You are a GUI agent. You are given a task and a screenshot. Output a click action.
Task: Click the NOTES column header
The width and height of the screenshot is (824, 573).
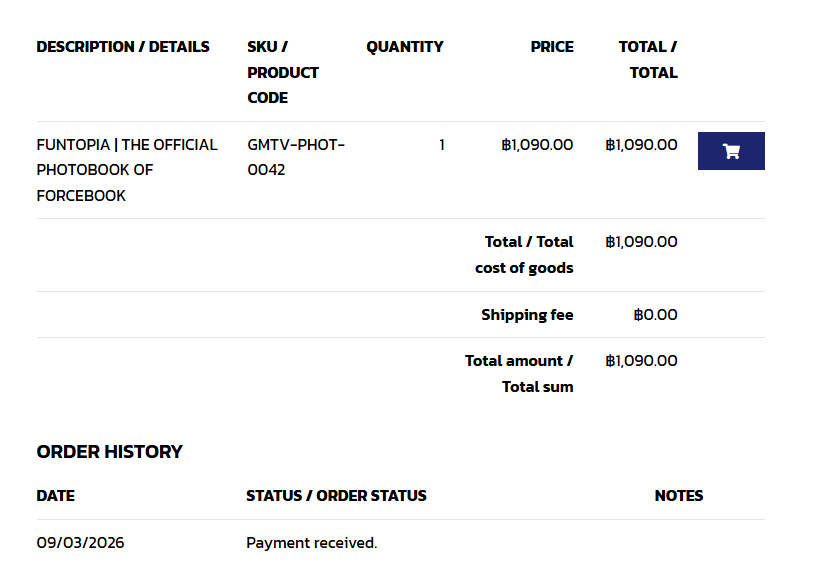point(678,496)
